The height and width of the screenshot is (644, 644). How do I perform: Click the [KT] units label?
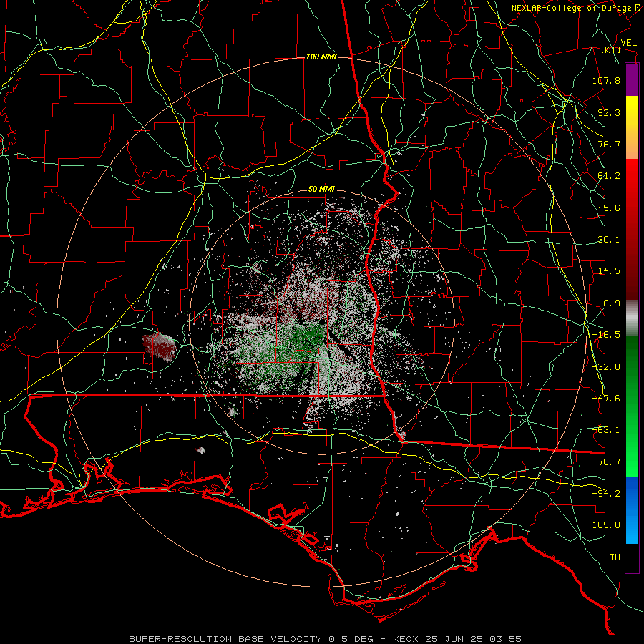(x=611, y=49)
